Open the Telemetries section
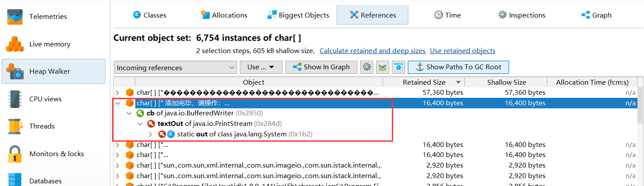The image size is (644, 186). 53,16
